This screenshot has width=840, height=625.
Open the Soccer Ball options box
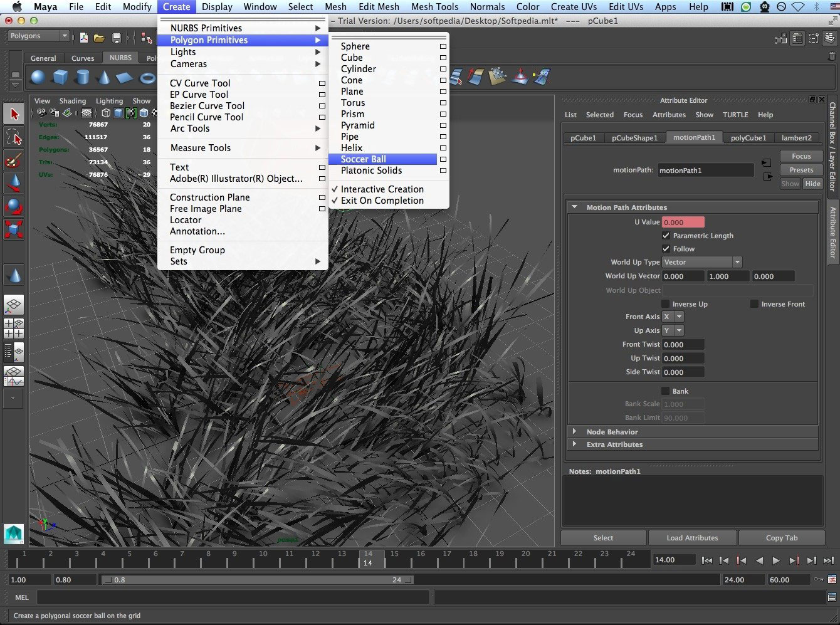(443, 159)
